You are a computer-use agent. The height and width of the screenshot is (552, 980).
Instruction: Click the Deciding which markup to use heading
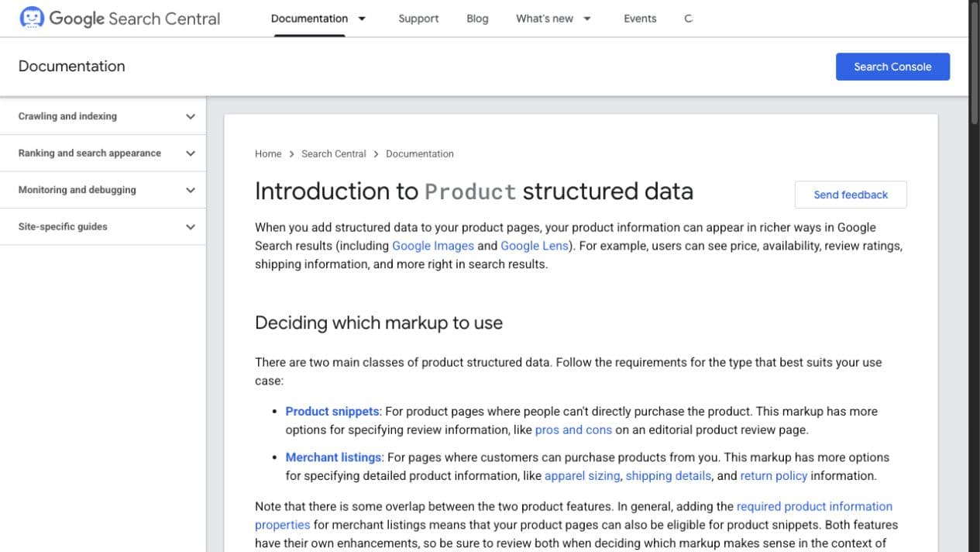pyautogui.click(x=379, y=323)
